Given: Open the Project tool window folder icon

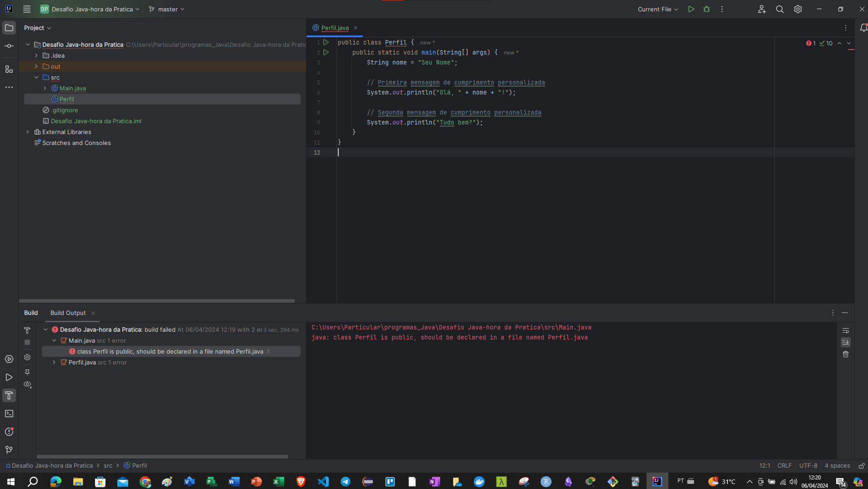Looking at the screenshot, I should (x=9, y=28).
